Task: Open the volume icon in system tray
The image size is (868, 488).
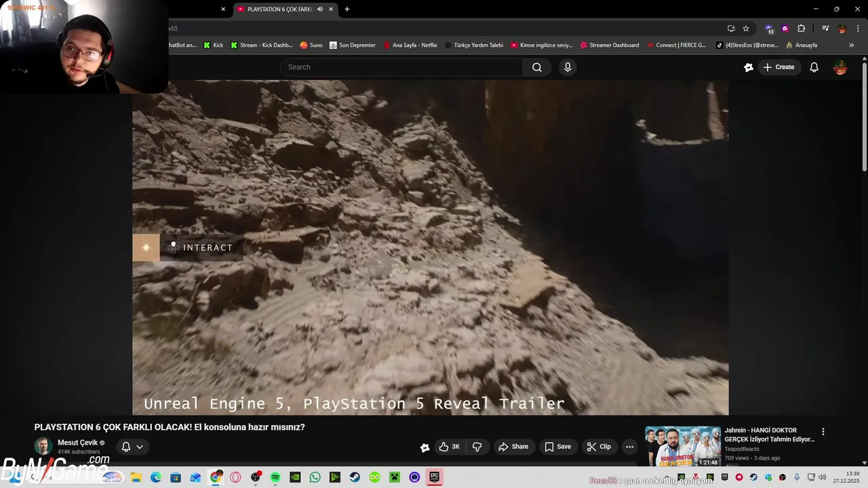Action: point(822,477)
